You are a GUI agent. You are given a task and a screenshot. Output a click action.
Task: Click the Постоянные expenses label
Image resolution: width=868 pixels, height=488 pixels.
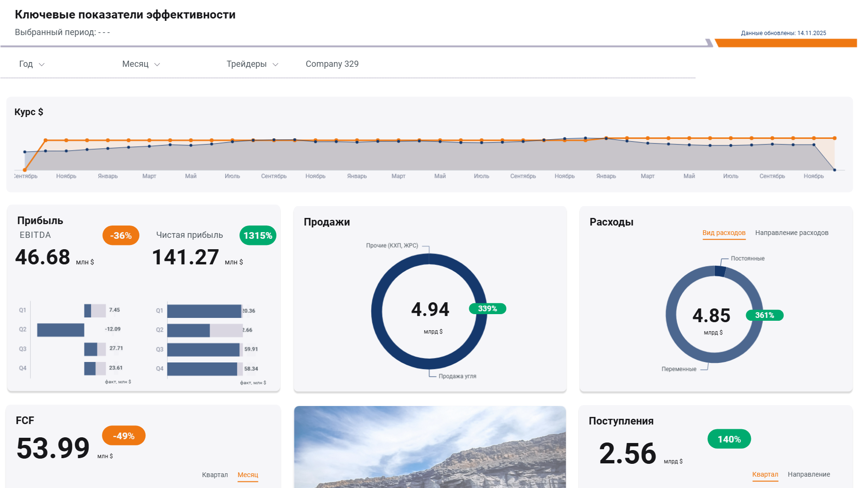pos(748,259)
